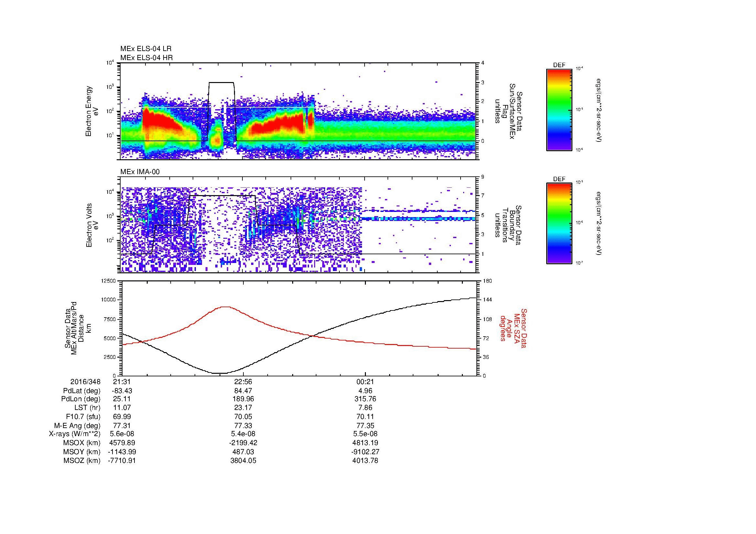Click the lower DEF color bar

(x=559, y=224)
